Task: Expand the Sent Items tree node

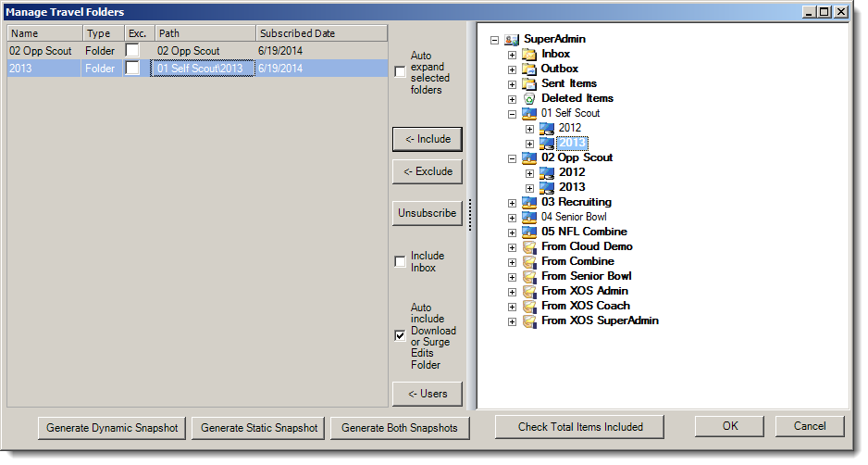Action: (512, 84)
